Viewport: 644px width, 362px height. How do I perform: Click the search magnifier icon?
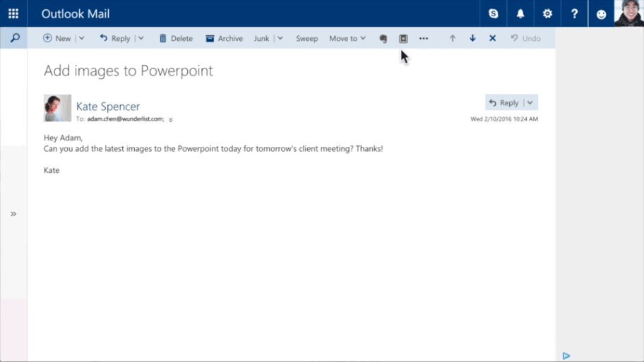click(x=14, y=38)
